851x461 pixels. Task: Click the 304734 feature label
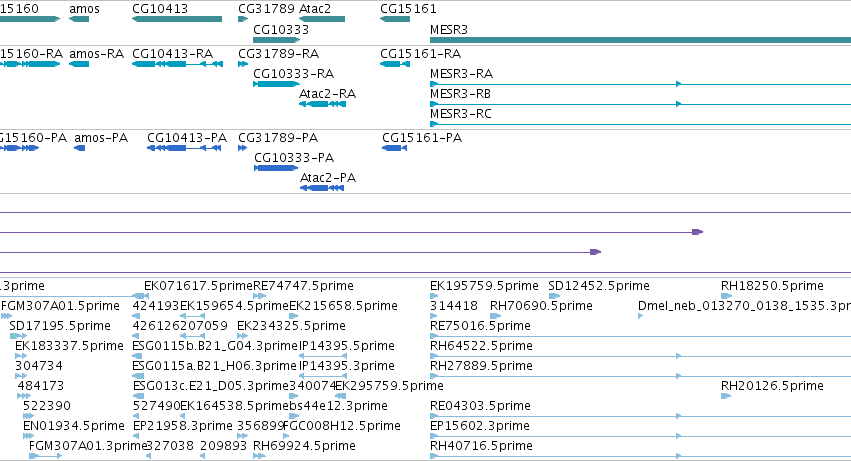[x=39, y=366]
